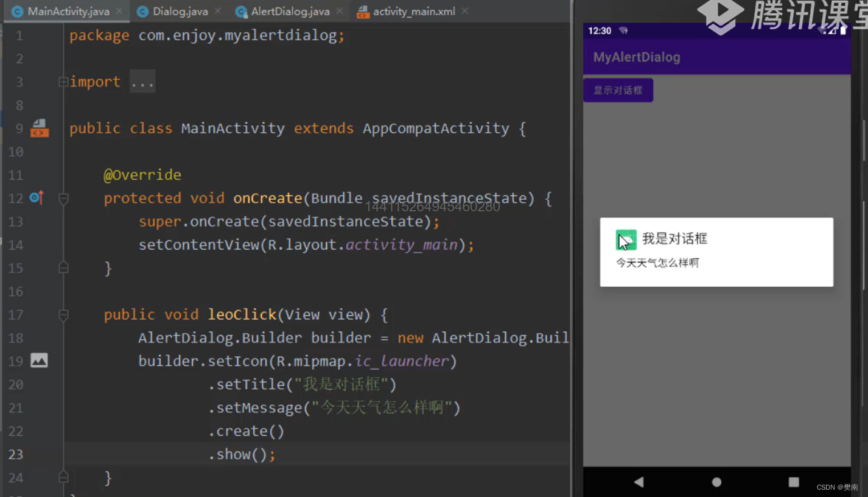Click the image preview gutter icon on line 19

pos(39,361)
